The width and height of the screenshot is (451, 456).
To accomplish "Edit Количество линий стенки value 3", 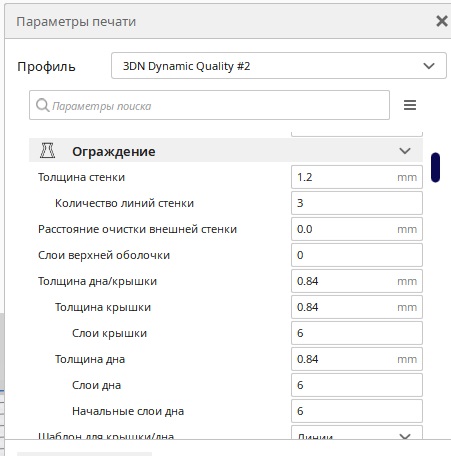I will point(357,203).
